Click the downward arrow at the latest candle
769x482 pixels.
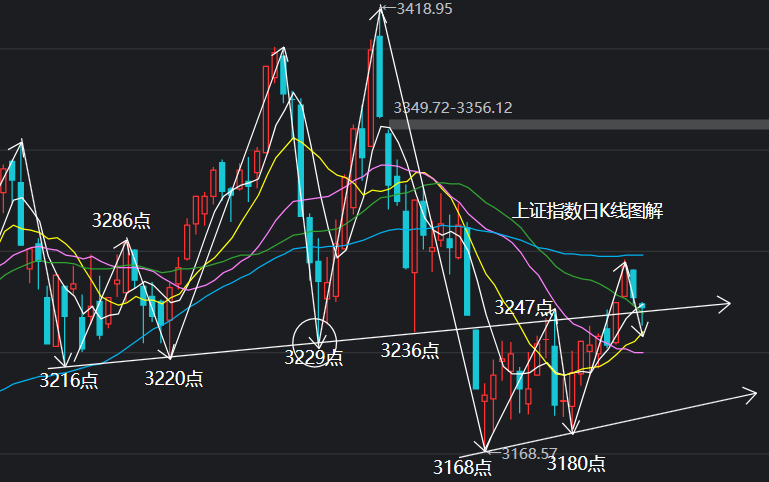(x=643, y=330)
